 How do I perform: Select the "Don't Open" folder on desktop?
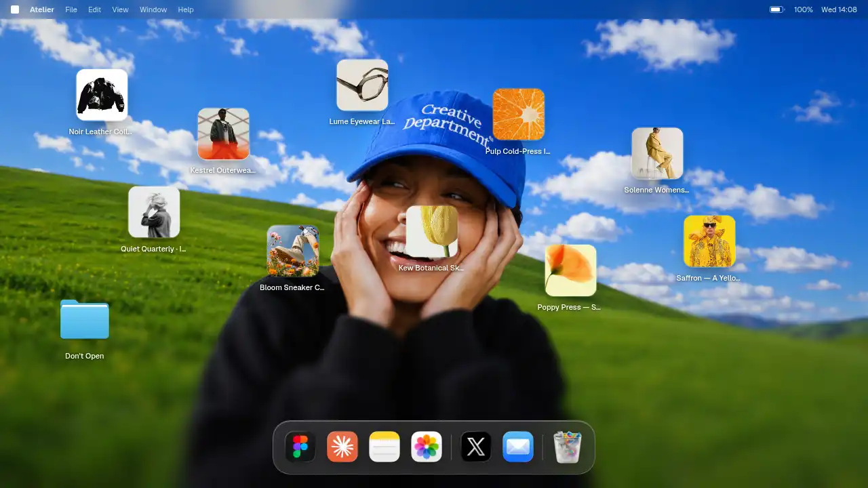click(85, 330)
